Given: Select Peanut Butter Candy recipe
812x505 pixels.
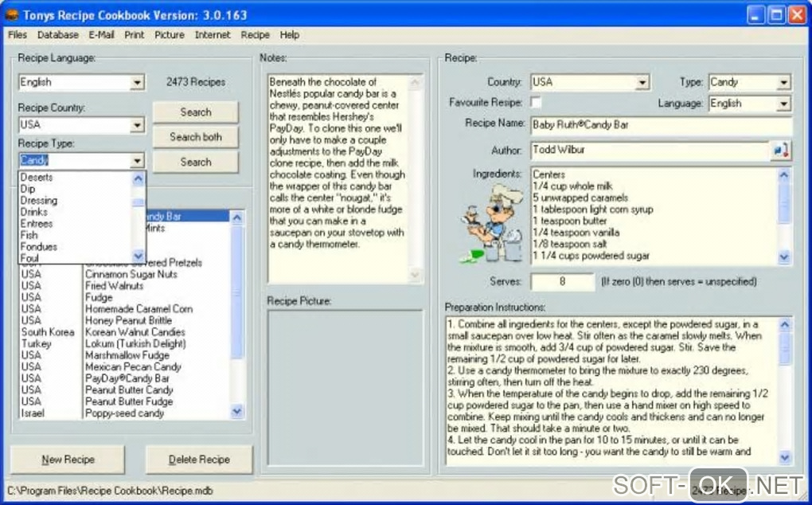Looking at the screenshot, I should (x=129, y=390).
